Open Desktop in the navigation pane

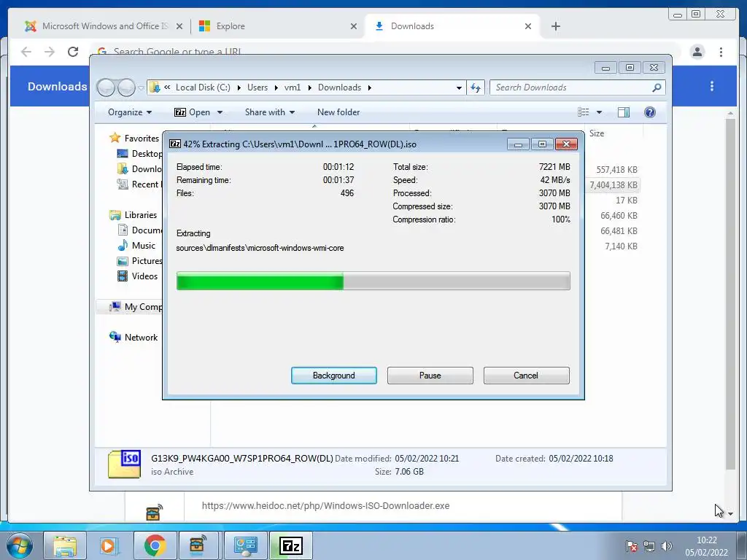coord(139,153)
